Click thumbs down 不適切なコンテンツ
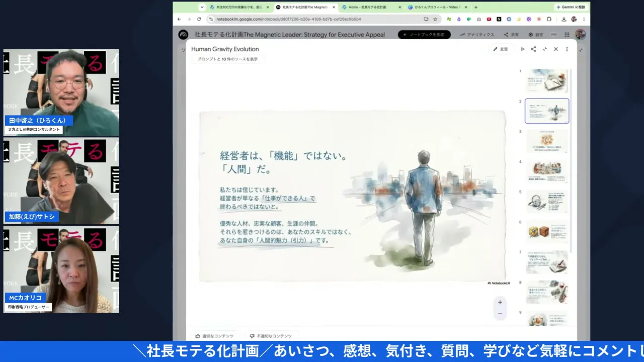Image resolution: width=644 pixels, height=362 pixels. tap(271, 336)
